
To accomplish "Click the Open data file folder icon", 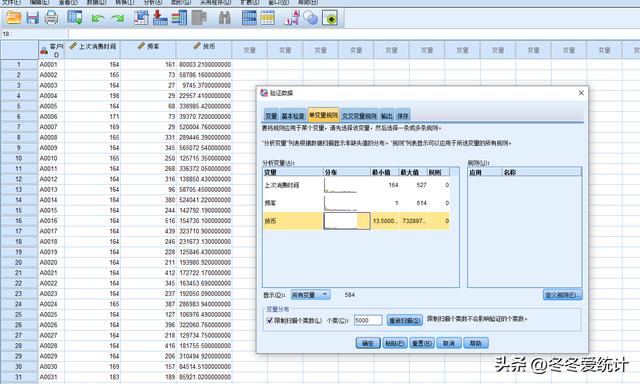I will tap(13, 18).
